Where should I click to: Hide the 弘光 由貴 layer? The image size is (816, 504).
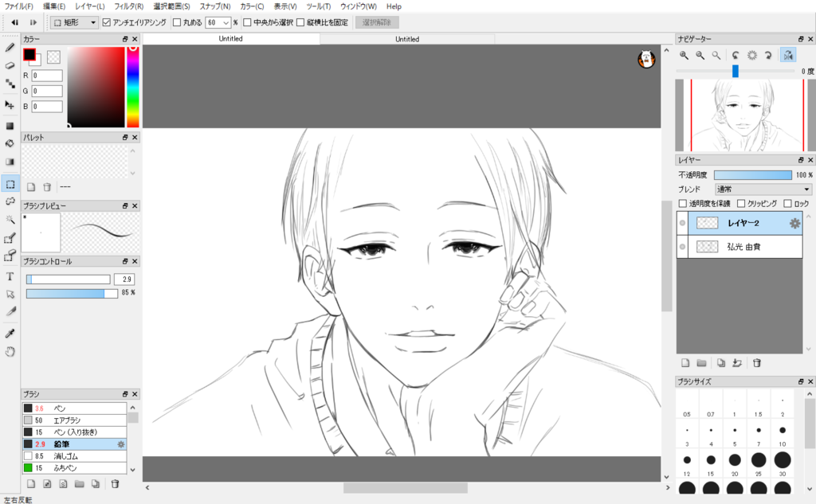coord(683,248)
